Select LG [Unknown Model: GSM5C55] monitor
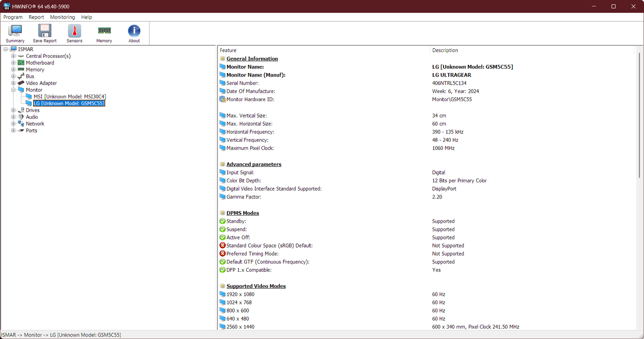The width and height of the screenshot is (644, 339). point(69,103)
